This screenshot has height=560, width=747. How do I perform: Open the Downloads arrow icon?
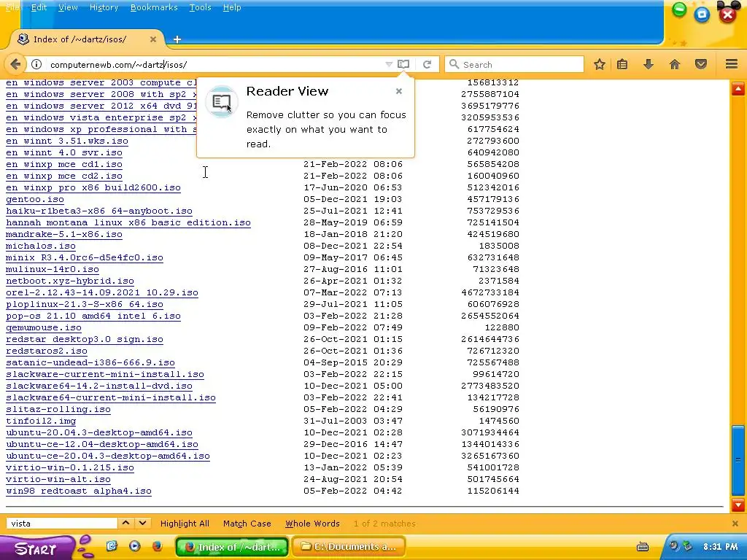pyautogui.click(x=649, y=64)
